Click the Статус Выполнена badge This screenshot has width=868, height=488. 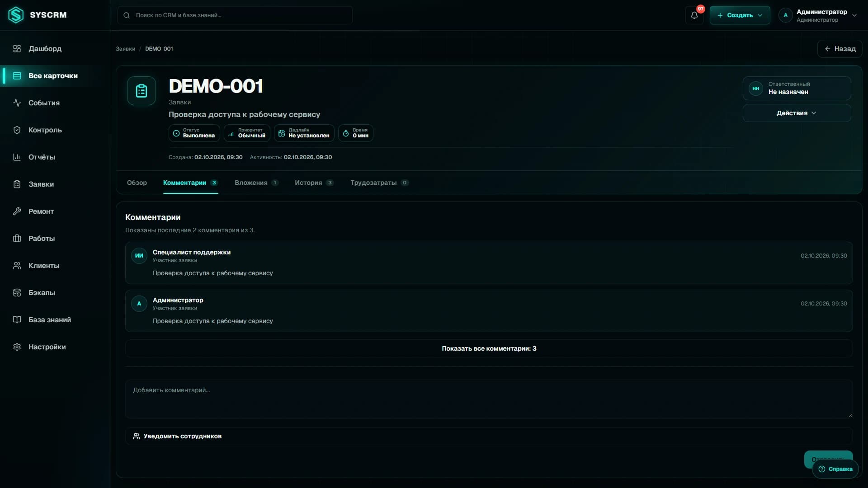(x=194, y=133)
